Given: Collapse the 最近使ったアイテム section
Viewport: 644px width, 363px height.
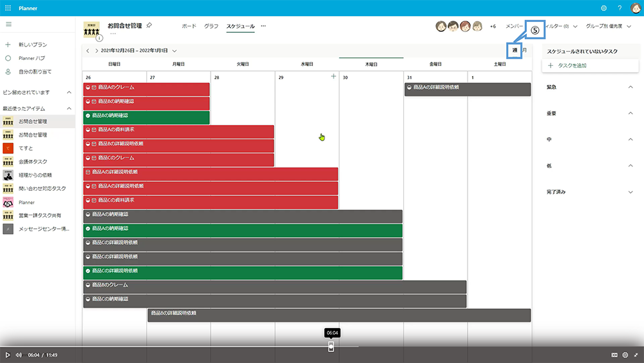Looking at the screenshot, I should [69, 108].
